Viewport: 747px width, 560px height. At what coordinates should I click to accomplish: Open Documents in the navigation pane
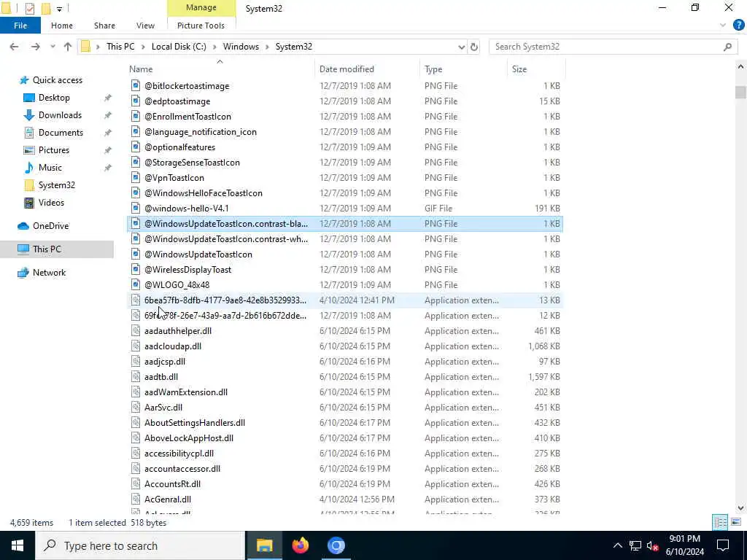(x=61, y=133)
